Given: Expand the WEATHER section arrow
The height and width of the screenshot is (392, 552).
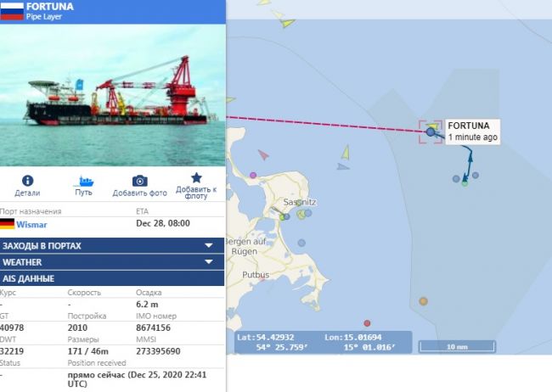Looking at the screenshot, I should pos(209,262).
